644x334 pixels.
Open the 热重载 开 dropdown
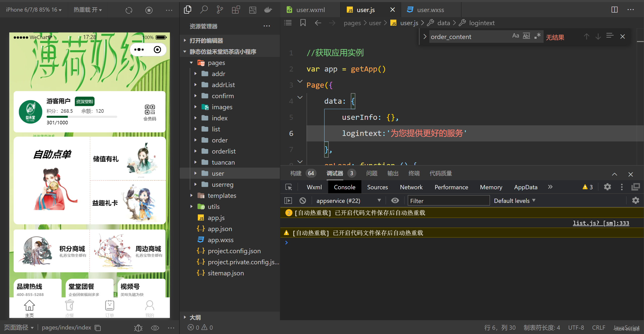coord(88,10)
